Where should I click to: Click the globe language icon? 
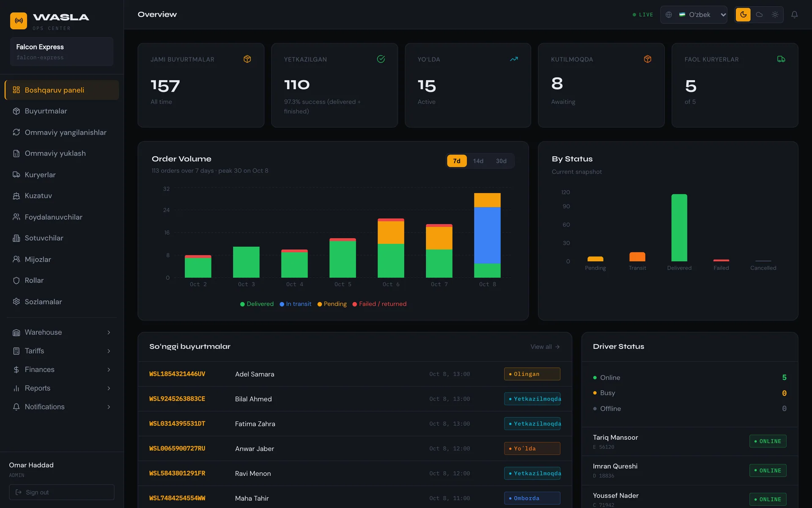(x=669, y=15)
